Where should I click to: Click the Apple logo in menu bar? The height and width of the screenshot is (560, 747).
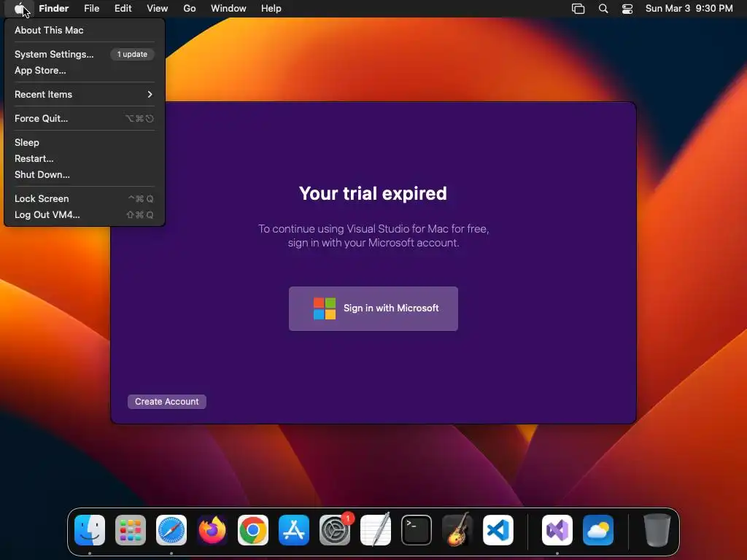point(19,8)
